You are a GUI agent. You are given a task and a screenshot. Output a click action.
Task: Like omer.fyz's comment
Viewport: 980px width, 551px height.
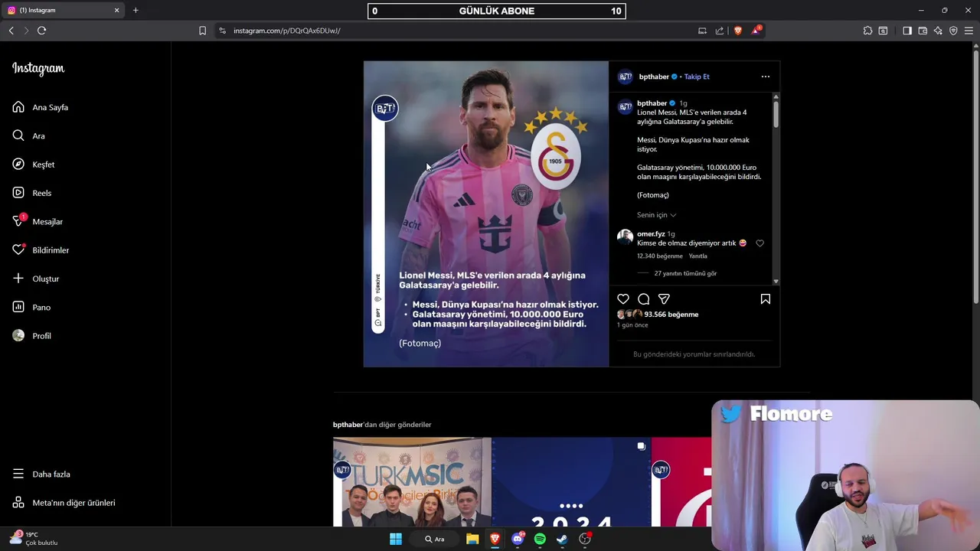pyautogui.click(x=759, y=243)
